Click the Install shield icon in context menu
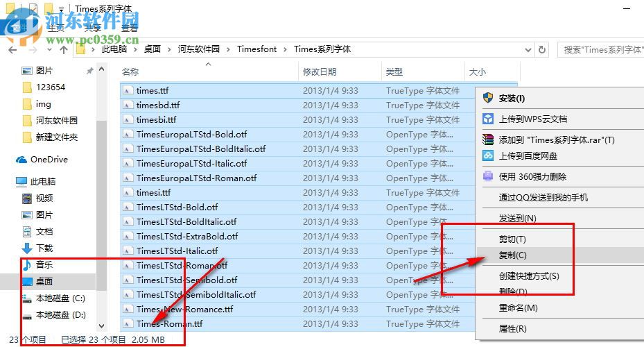 pyautogui.click(x=488, y=98)
